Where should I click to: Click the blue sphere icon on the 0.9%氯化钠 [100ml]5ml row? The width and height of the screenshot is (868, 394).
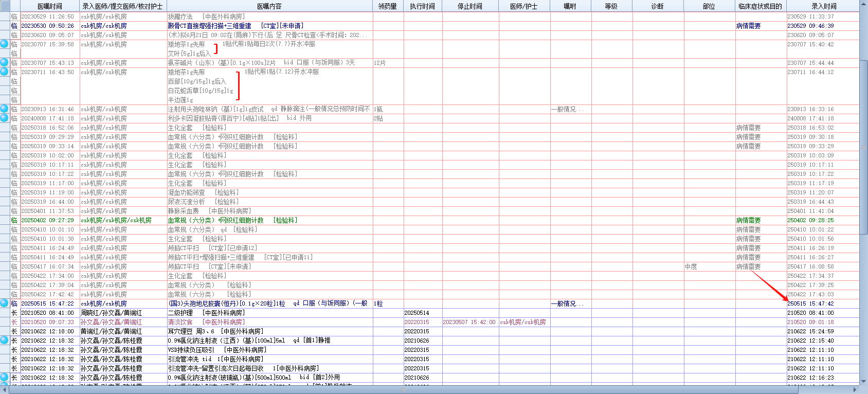point(4,341)
